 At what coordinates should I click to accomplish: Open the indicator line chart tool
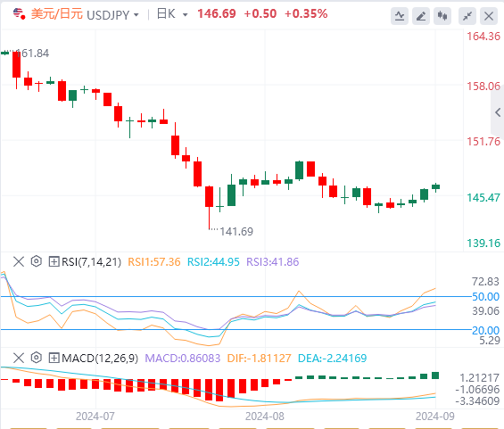(x=400, y=16)
